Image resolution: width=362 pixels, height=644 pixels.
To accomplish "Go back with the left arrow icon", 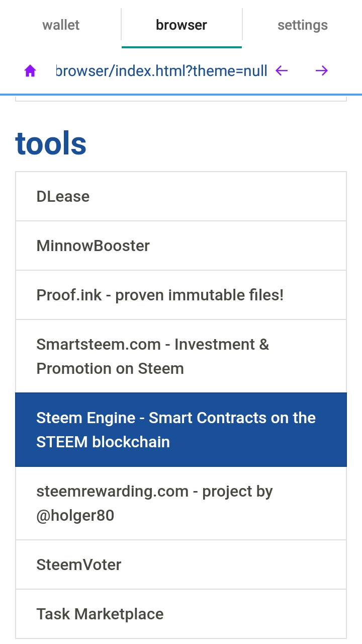I will point(282,70).
